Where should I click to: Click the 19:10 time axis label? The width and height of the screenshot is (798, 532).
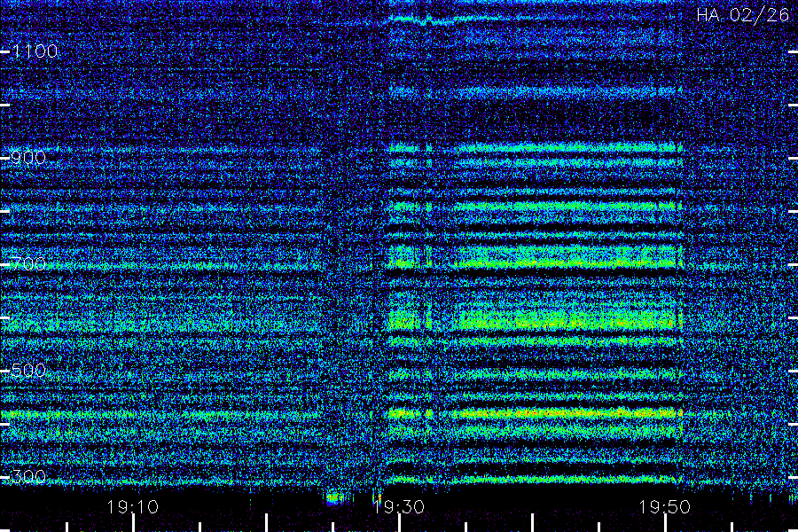133,507
